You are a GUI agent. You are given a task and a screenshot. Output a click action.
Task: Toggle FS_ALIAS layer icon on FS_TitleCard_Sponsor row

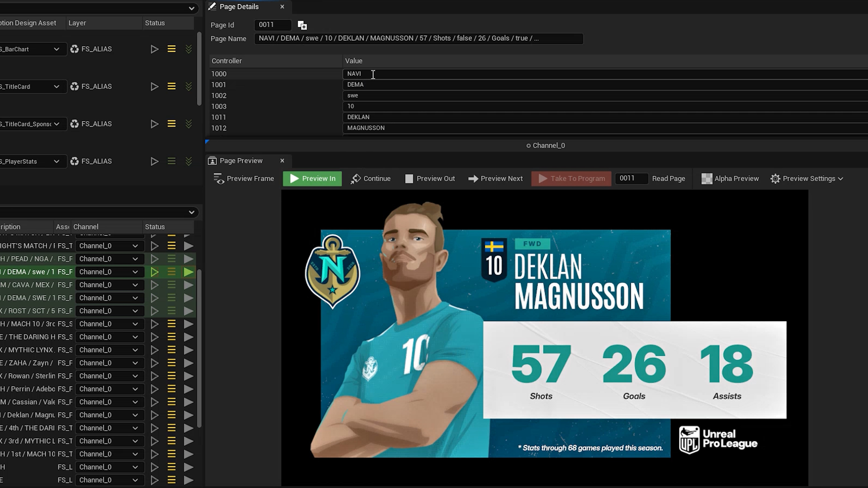[x=74, y=124]
